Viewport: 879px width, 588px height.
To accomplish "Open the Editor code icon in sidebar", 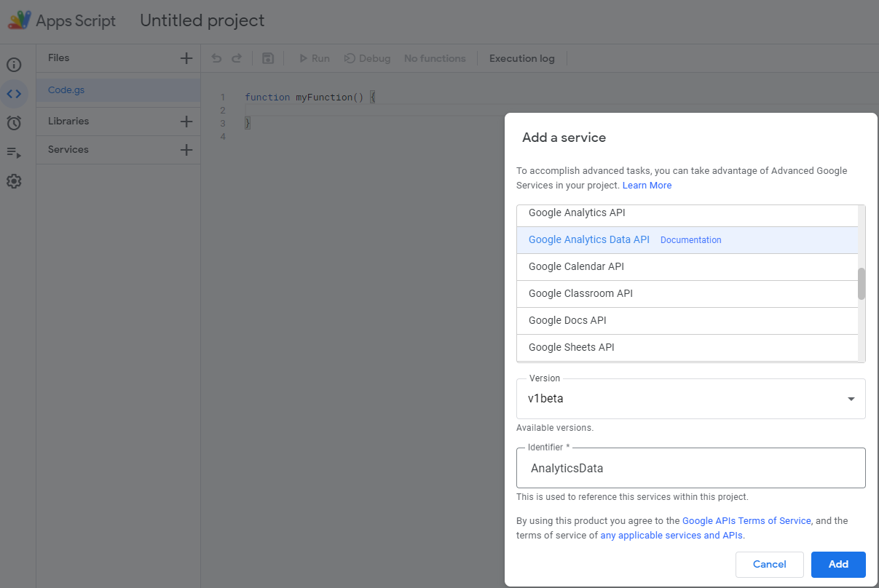I will click(x=14, y=94).
